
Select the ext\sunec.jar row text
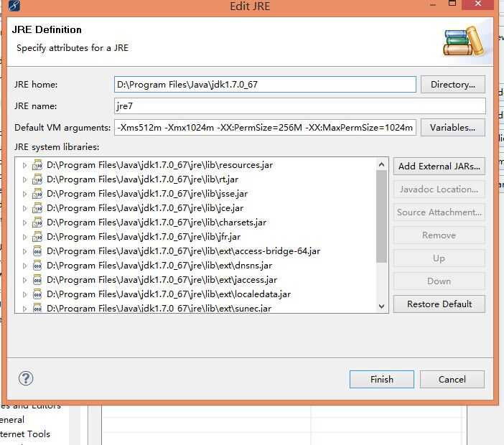coord(159,309)
